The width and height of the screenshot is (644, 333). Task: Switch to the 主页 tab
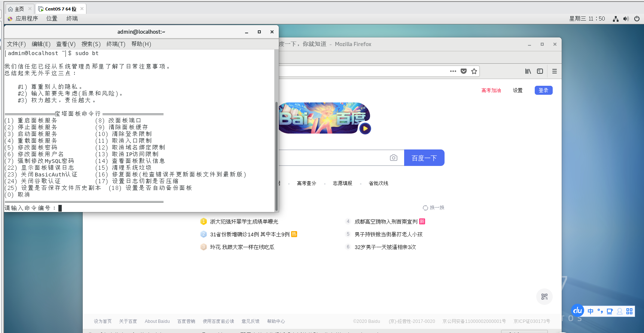[x=19, y=9]
